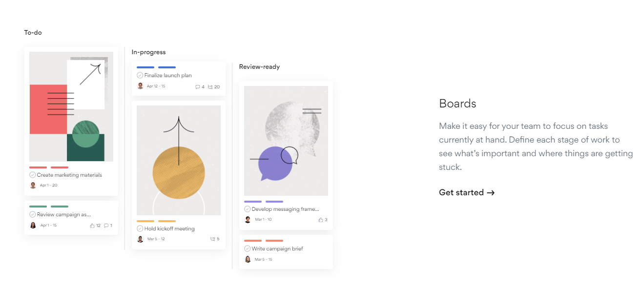644x290 pixels.
Task: Click the Get started link
Action: point(467,192)
